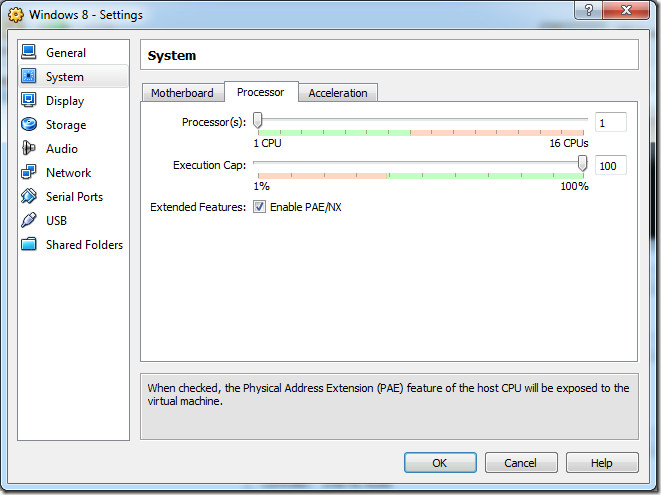
Task: Close the Settings dialog window
Action: click(x=626, y=10)
